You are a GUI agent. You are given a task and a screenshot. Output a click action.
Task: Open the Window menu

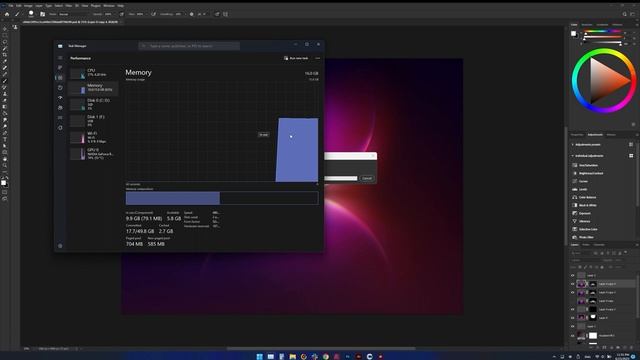(x=109, y=6)
